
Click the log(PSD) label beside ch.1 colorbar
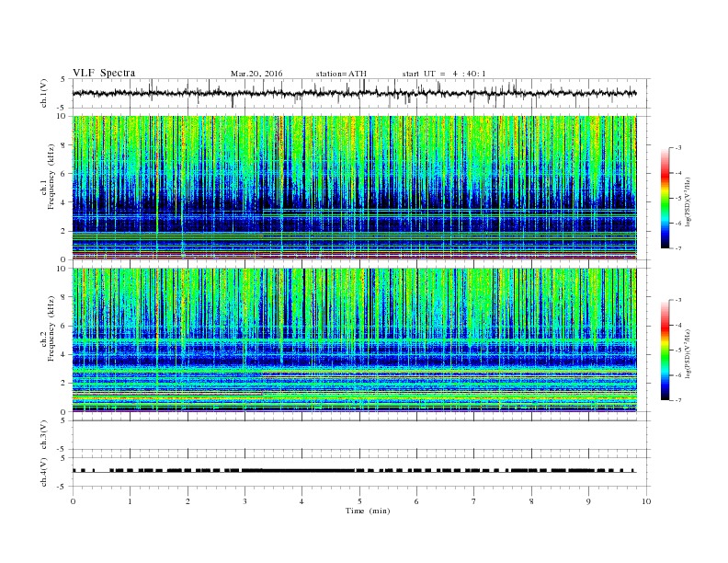click(688, 201)
